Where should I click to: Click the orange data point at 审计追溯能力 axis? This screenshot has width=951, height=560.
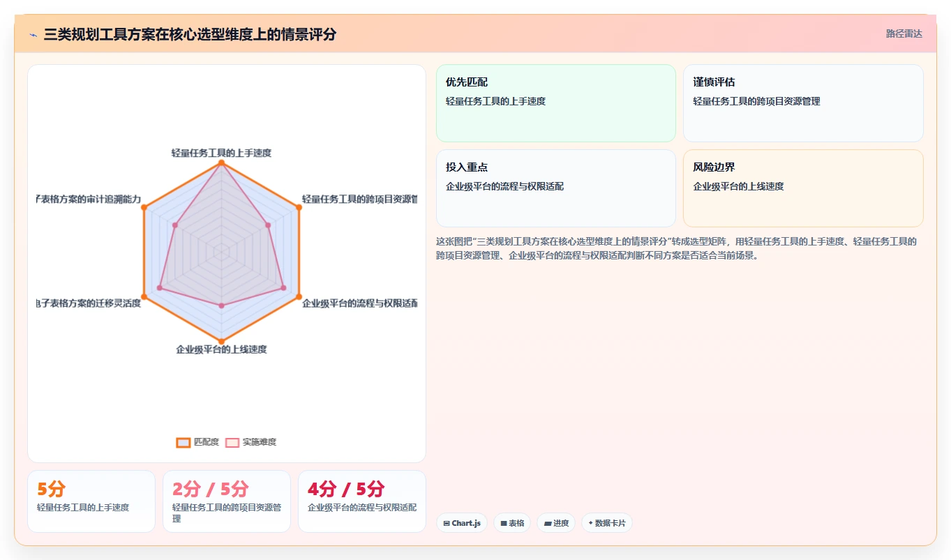[144, 207]
